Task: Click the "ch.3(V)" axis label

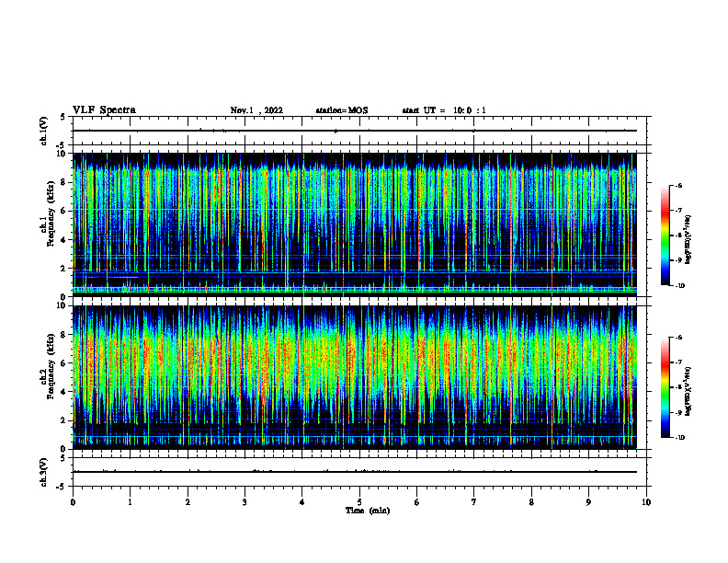Action: [44, 472]
